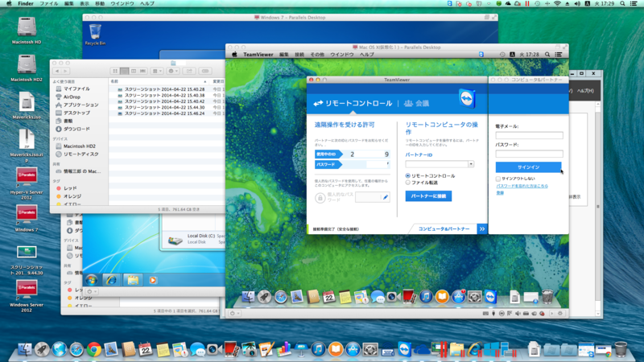The width and height of the screenshot is (644, 362).
Task: Open the Parallels power dropdown of the Mac VM
Action: [235, 313]
